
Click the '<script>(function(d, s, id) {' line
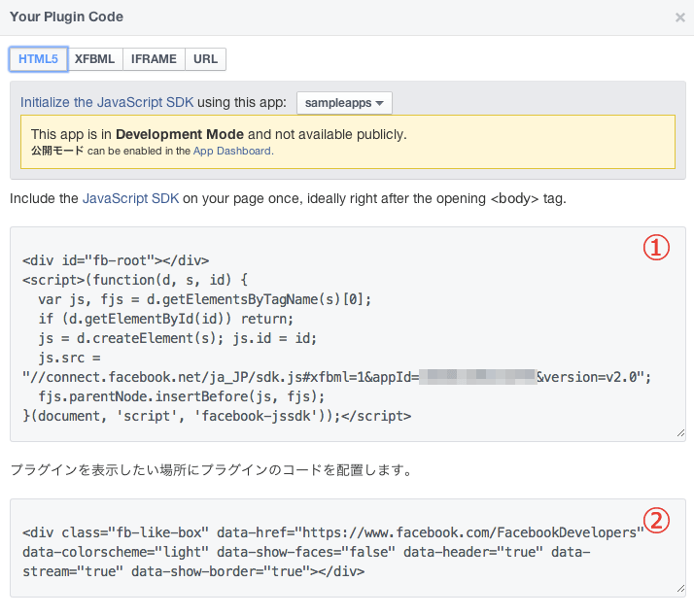(x=135, y=280)
